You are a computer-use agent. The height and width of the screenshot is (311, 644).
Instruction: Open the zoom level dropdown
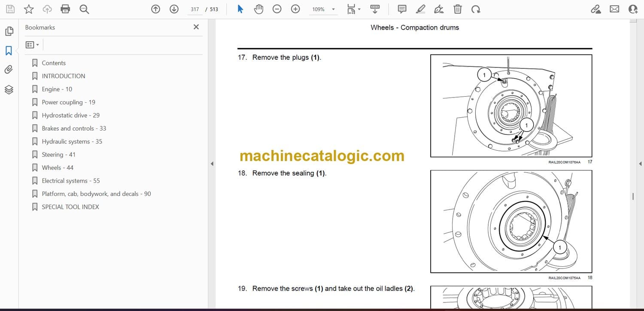coord(333,9)
